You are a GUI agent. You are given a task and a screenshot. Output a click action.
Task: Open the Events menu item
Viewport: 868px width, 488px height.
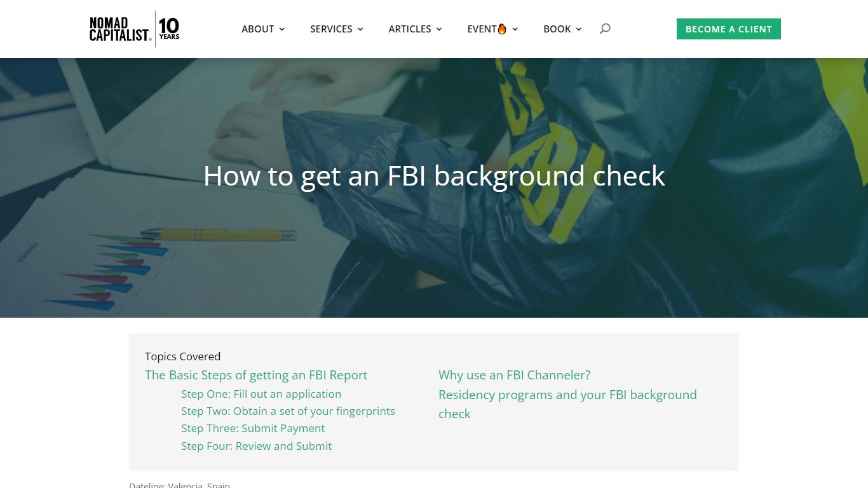click(x=487, y=29)
